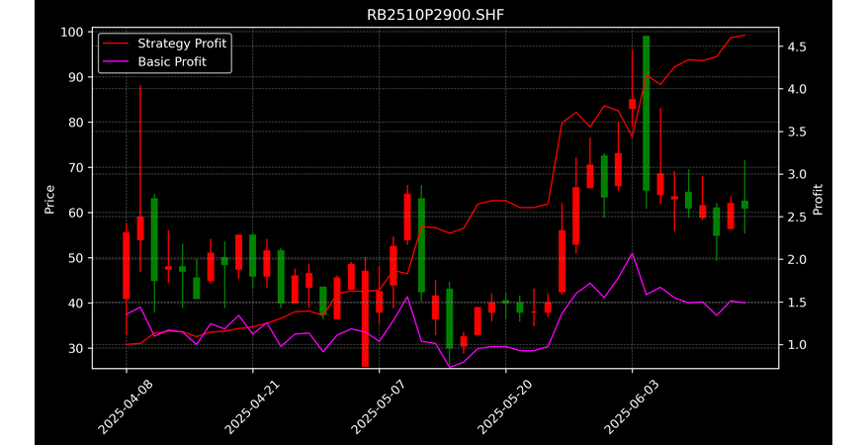This screenshot has width=868, height=445.
Task: Click the 4.0 tick on Profit axis
Action: [x=795, y=89]
